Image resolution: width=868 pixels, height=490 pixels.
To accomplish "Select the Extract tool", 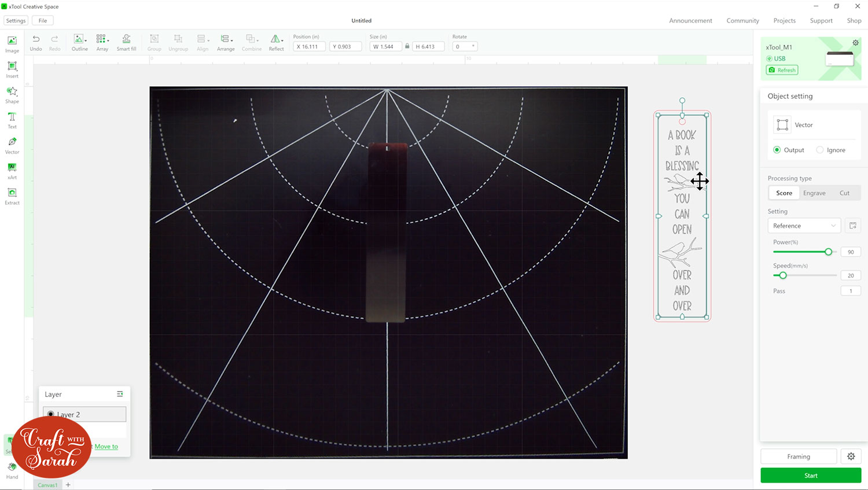I will 12,196.
